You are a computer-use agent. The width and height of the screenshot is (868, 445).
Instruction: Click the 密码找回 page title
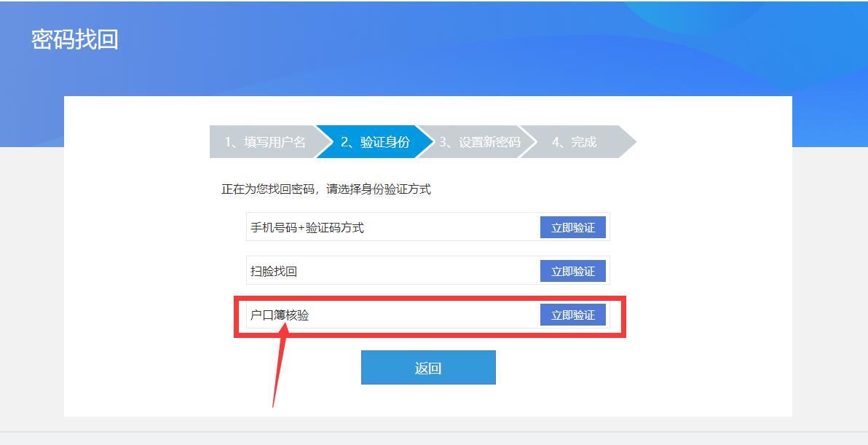pos(75,40)
